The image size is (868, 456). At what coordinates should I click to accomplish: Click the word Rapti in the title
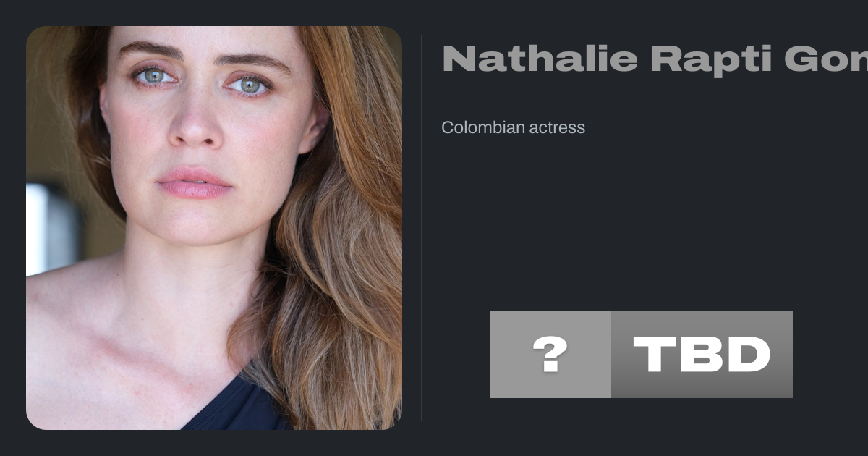(x=711, y=59)
